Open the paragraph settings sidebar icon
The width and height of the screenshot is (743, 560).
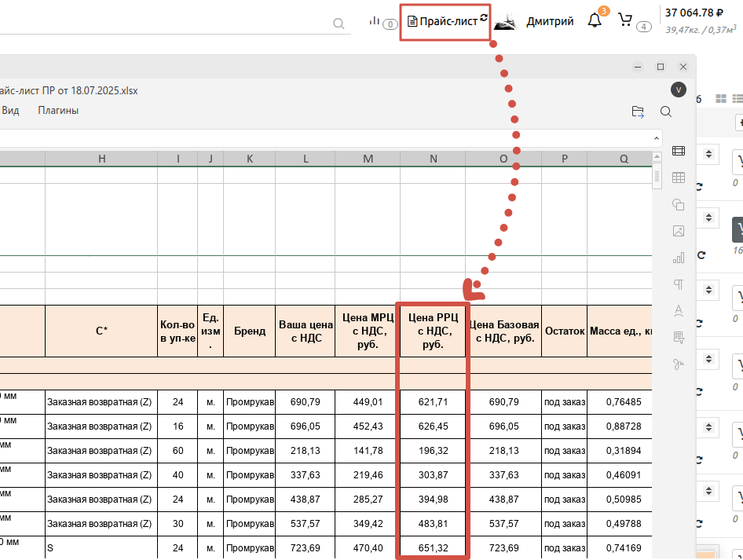(679, 284)
